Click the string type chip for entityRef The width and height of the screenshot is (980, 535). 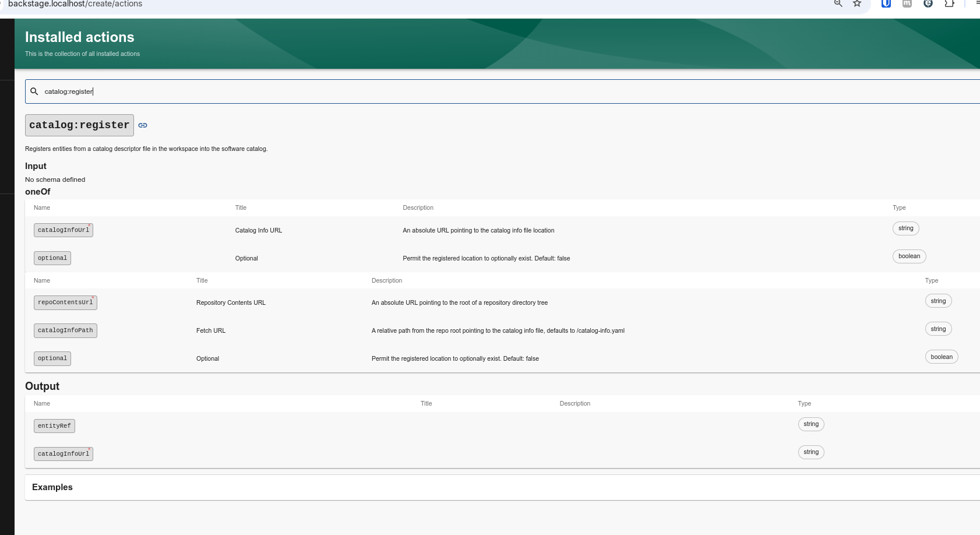[810, 424]
